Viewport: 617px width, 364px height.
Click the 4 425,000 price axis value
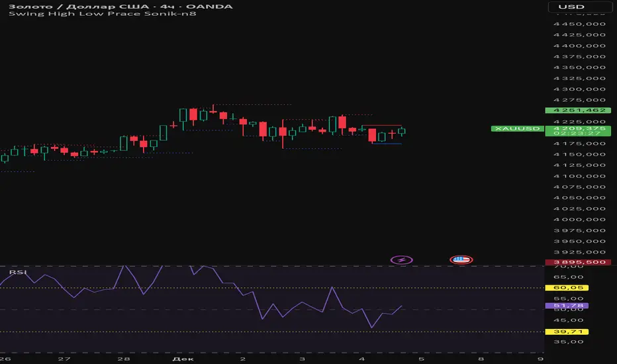pos(579,34)
